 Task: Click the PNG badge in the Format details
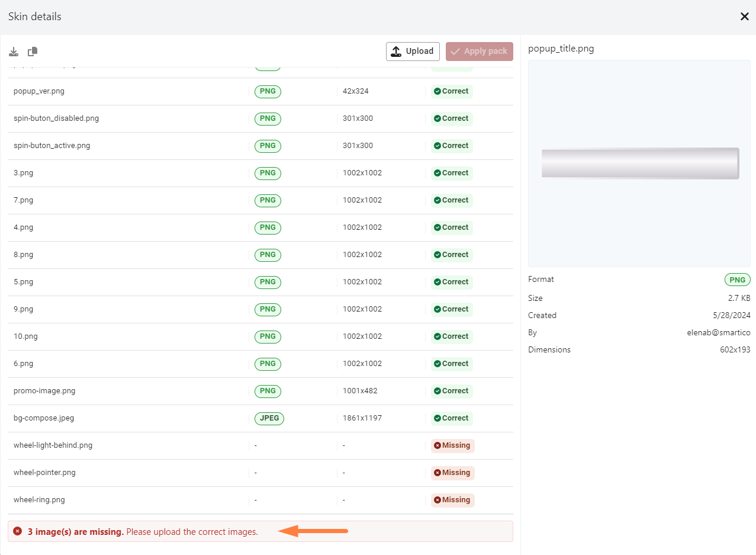coord(737,280)
